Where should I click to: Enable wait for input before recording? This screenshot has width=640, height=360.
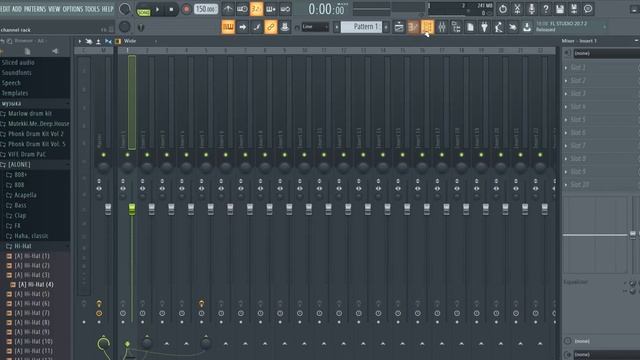[x=242, y=9]
